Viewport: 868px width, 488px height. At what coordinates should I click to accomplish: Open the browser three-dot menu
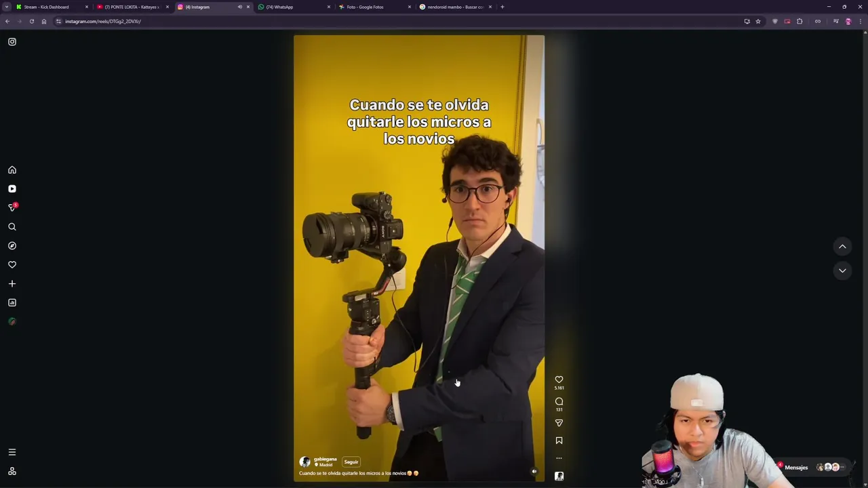click(860, 21)
